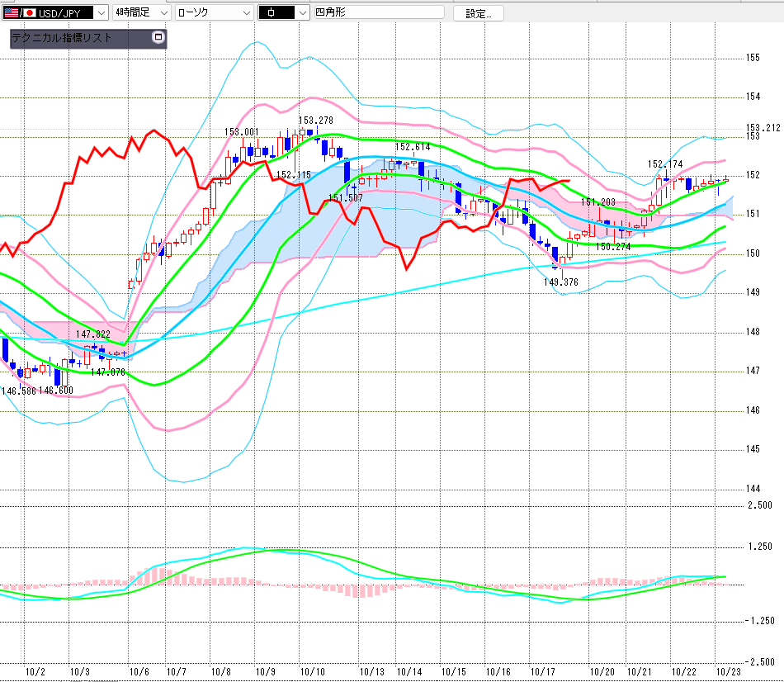Open the candle style dropdown arrow

coord(302,12)
